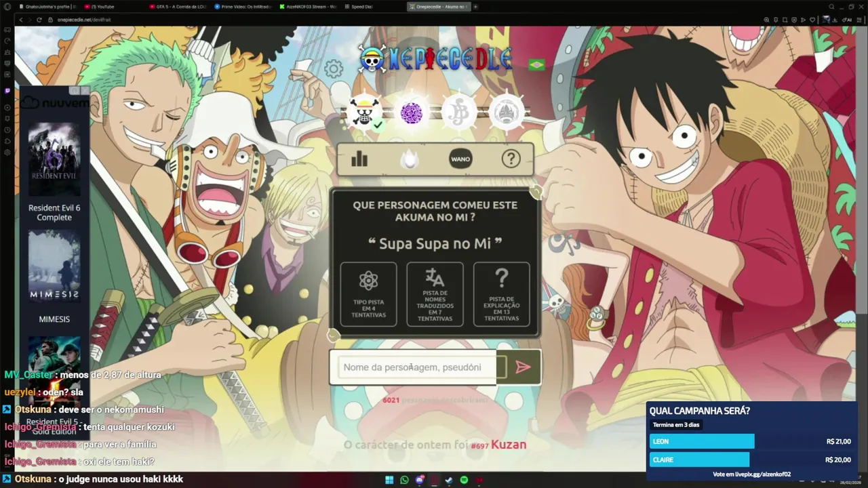Image resolution: width=868 pixels, height=488 pixels.
Task: Open the Onepiecedle settings gear
Action: click(x=333, y=68)
